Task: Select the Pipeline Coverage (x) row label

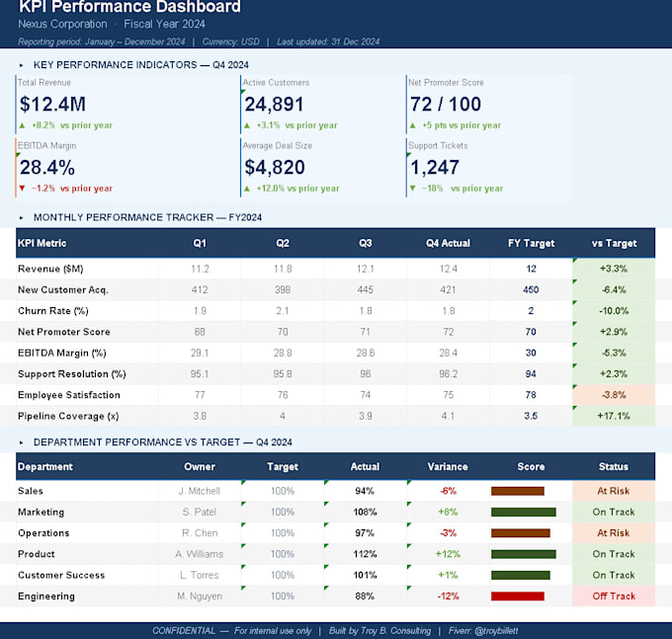Action: (68, 416)
